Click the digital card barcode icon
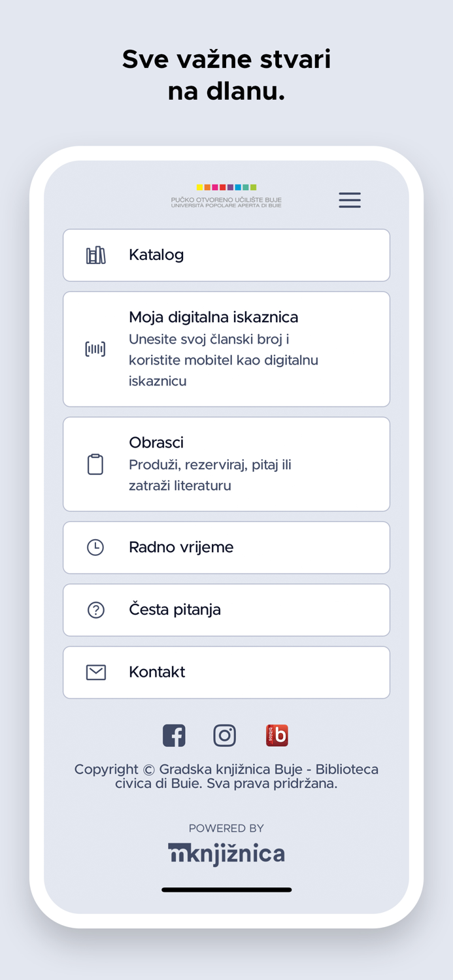 (x=95, y=348)
